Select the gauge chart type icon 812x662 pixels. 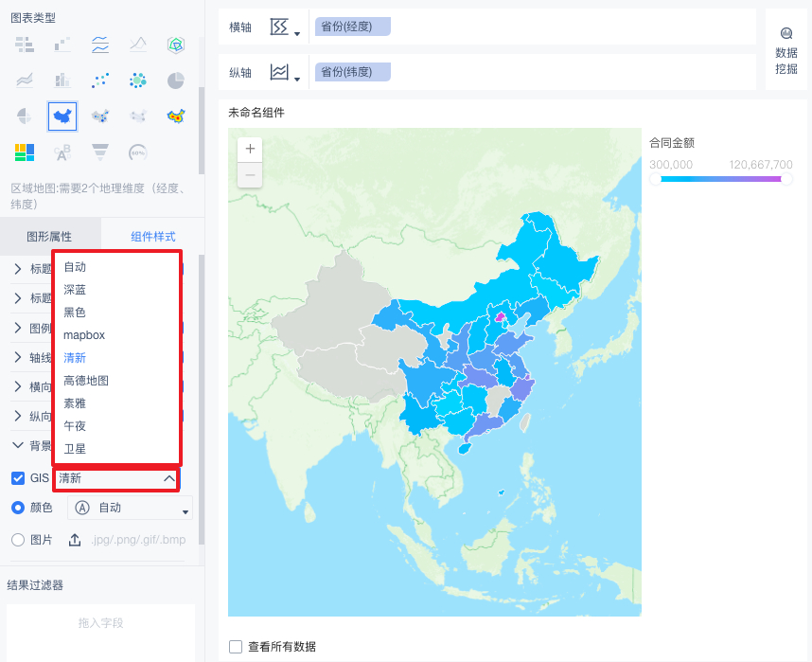(x=138, y=152)
